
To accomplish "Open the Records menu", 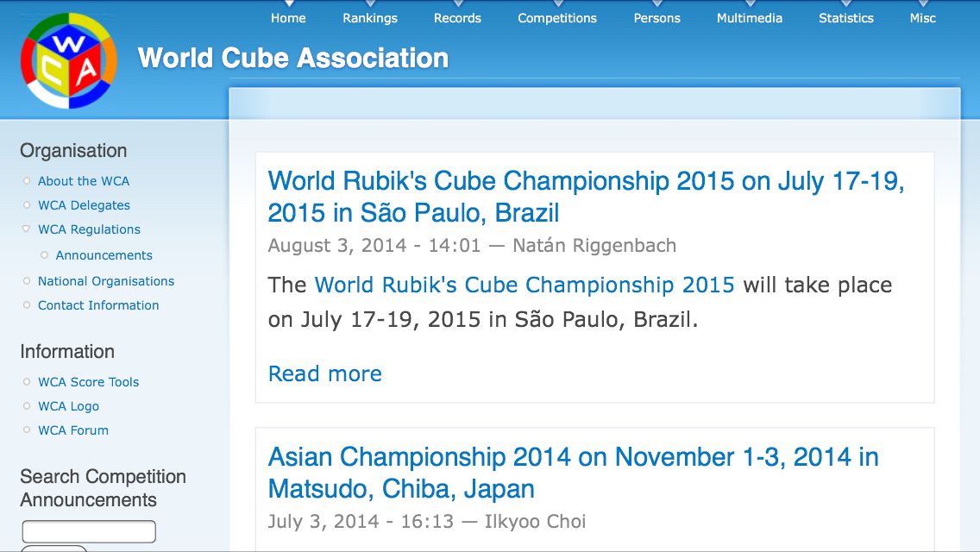I will pyautogui.click(x=457, y=18).
